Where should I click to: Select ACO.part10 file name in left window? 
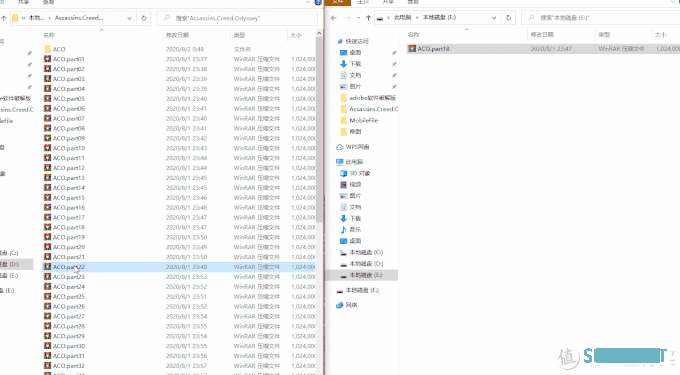pos(69,148)
